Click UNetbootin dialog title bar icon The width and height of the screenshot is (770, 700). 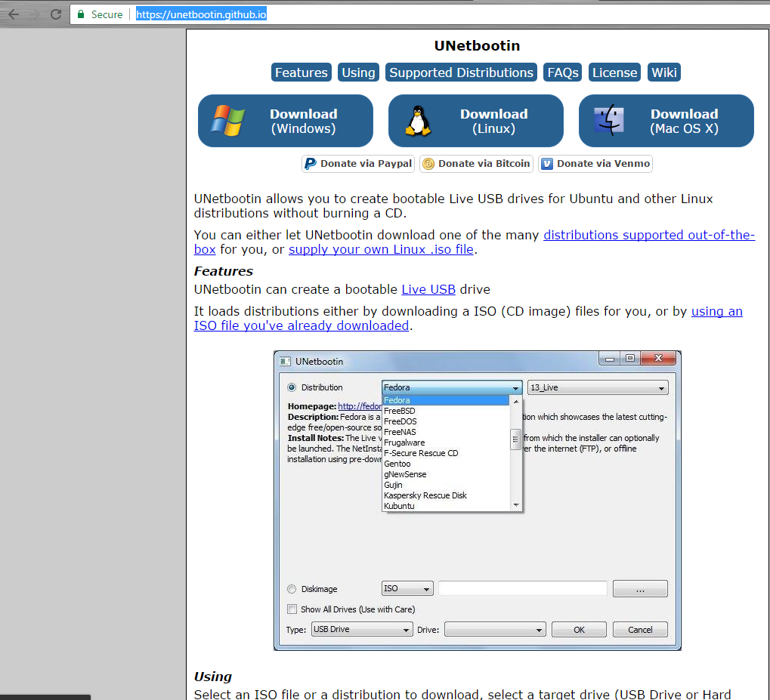tap(286, 361)
